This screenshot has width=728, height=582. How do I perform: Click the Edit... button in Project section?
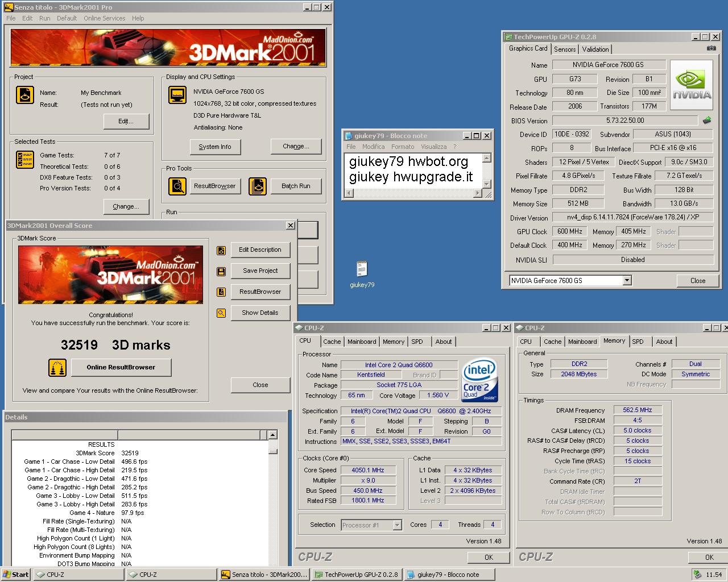126,121
